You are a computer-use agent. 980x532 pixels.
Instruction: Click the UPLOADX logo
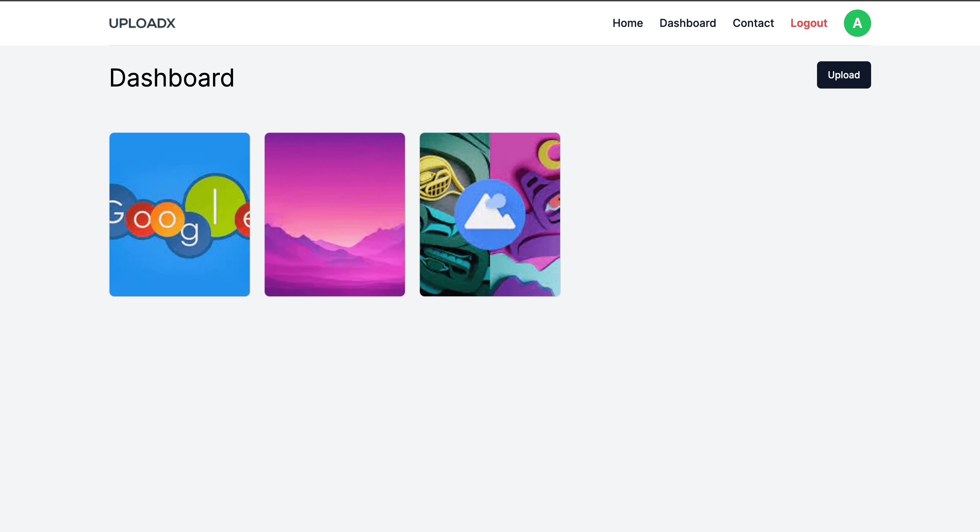(142, 23)
